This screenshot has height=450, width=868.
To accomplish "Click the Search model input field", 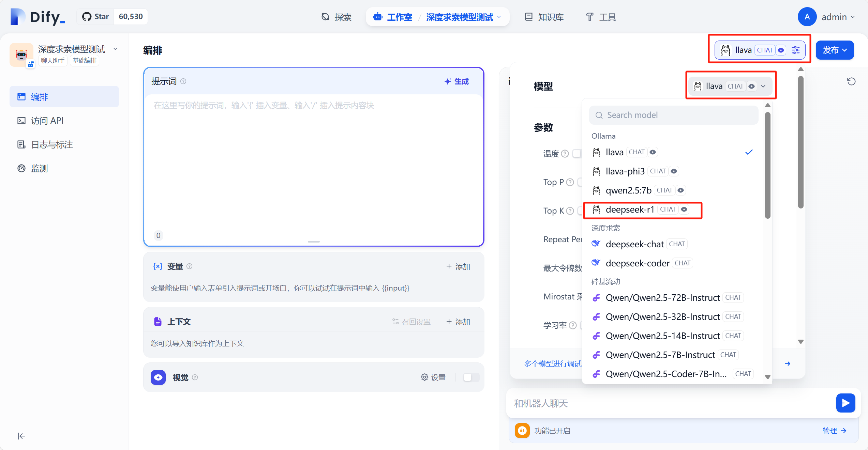I will (673, 115).
